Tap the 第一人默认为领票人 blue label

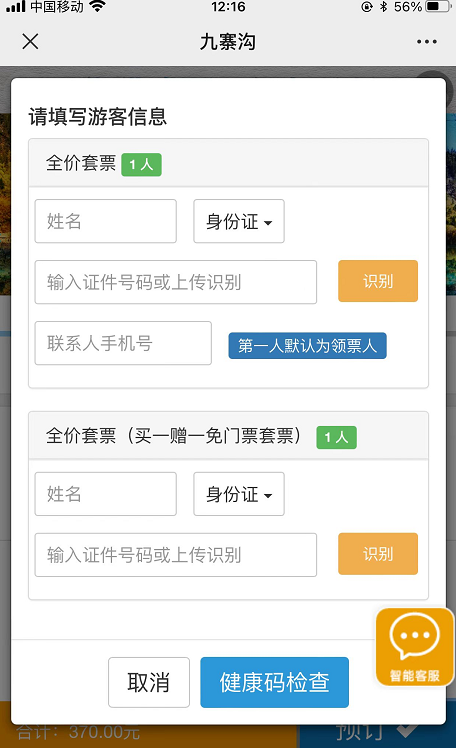(307, 345)
